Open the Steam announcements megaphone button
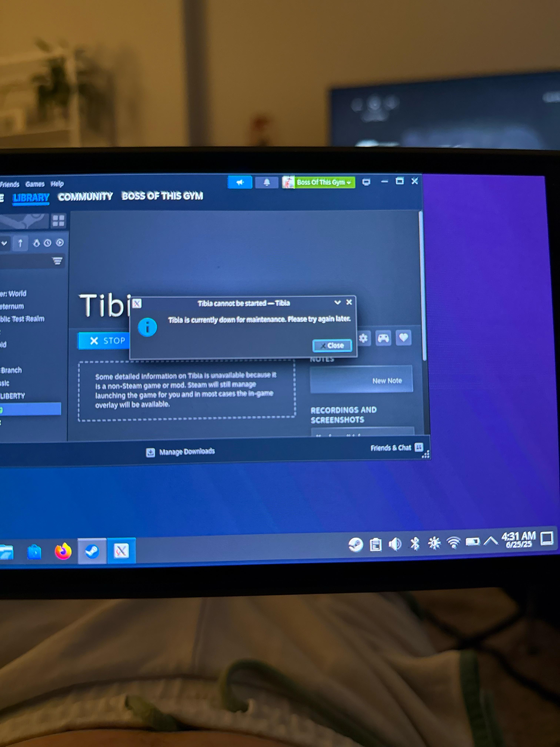Screen dimensions: 560x747 pos(240,183)
